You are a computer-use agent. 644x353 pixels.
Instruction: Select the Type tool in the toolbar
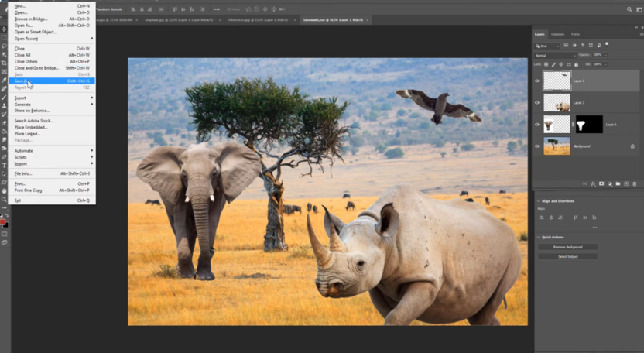pyautogui.click(x=4, y=165)
